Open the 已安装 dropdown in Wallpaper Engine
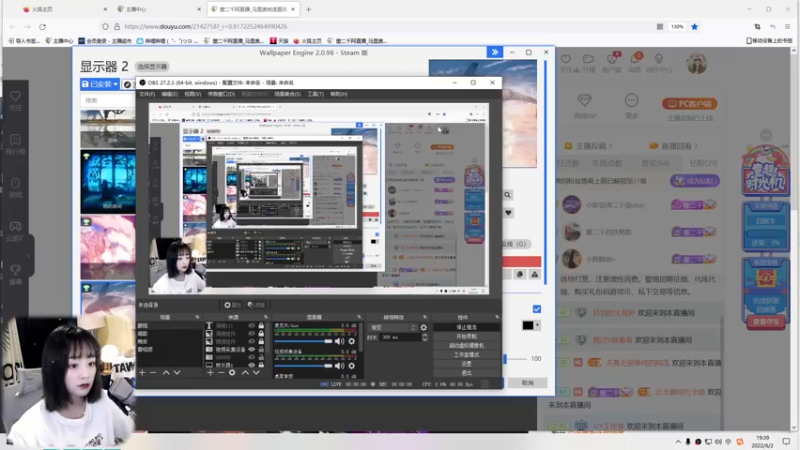 (x=100, y=84)
